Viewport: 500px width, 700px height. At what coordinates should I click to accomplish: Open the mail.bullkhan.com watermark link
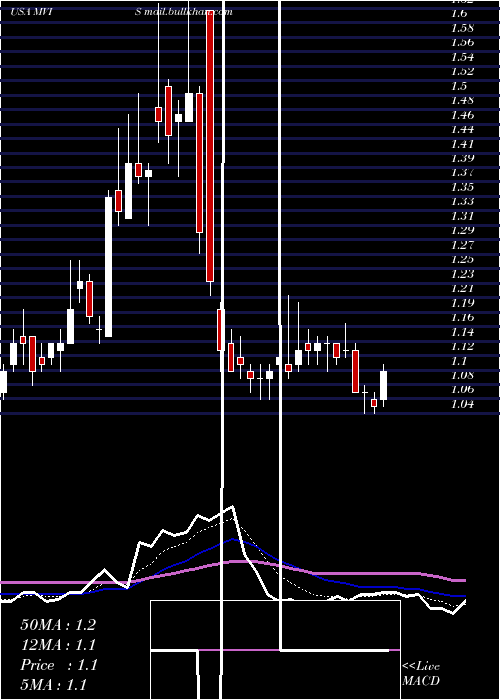(188, 12)
